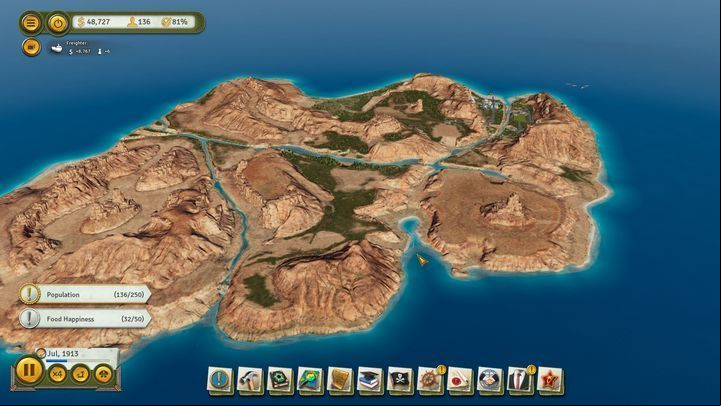Viewport: 721px width, 406px height.
Task: Open the research menu with the graduation cap icon
Action: pyautogui.click(x=370, y=380)
